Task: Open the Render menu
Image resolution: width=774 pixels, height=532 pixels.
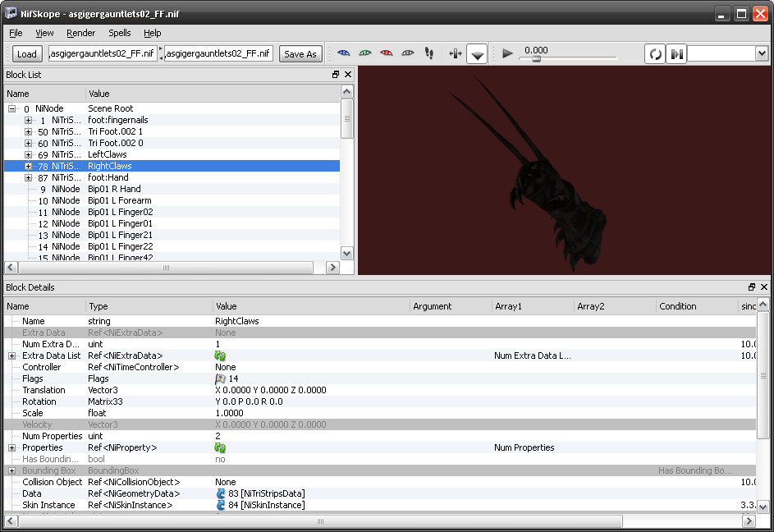Action: [x=81, y=33]
